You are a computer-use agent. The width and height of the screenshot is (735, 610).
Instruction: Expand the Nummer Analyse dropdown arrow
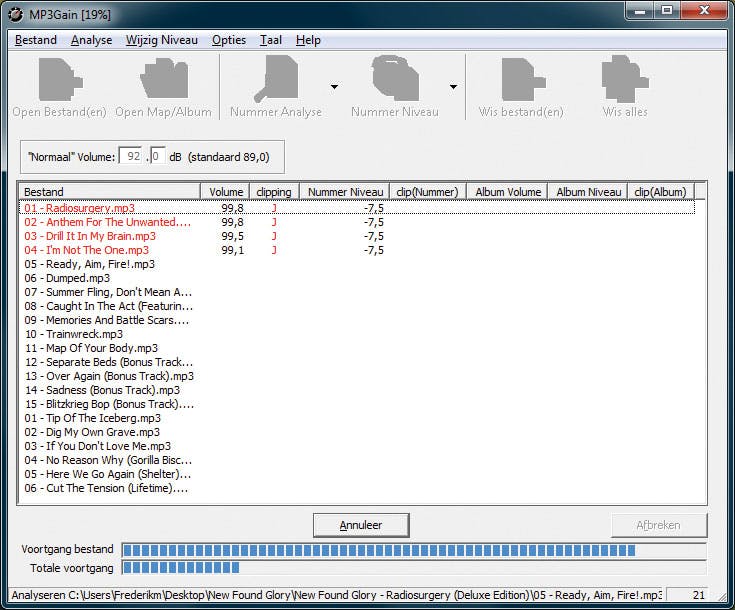tap(334, 87)
